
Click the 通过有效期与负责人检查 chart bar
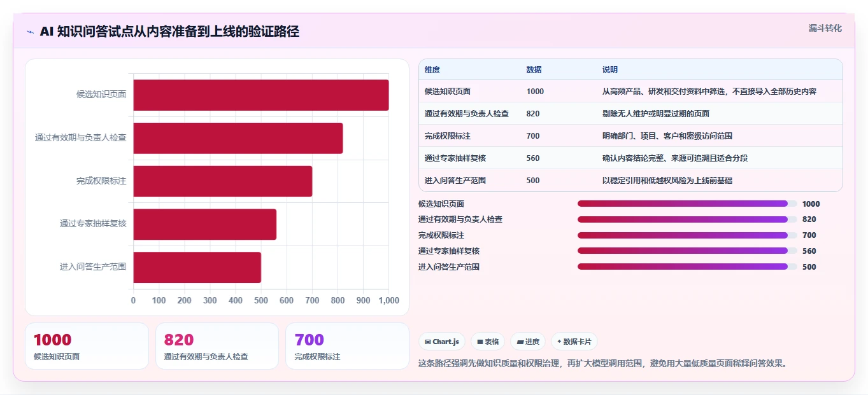tap(238, 138)
